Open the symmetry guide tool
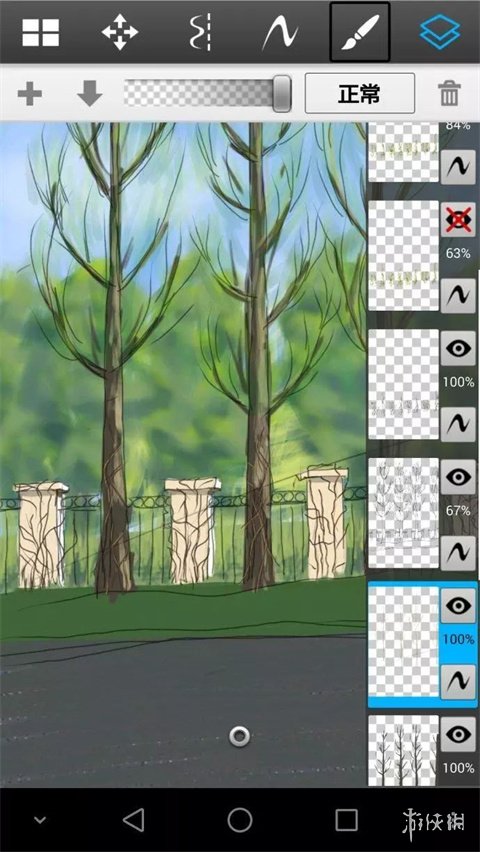 tap(200, 32)
